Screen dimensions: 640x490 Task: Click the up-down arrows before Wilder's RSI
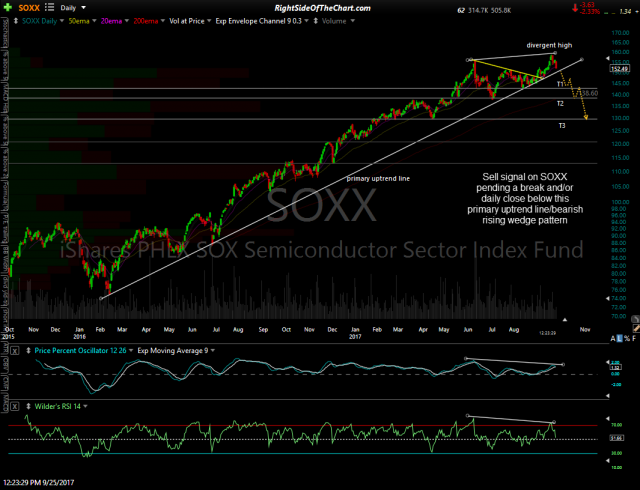29,406
